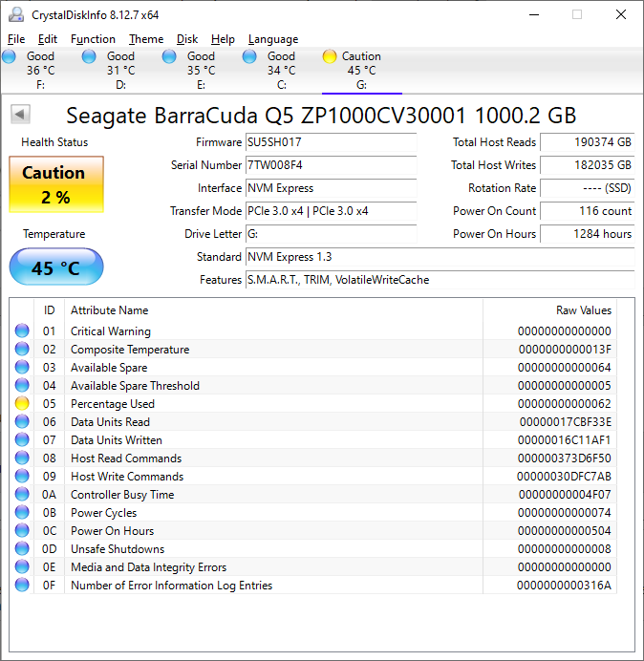The width and height of the screenshot is (644, 661).
Task: Select drive G: caution status orb
Action: pyautogui.click(x=330, y=56)
